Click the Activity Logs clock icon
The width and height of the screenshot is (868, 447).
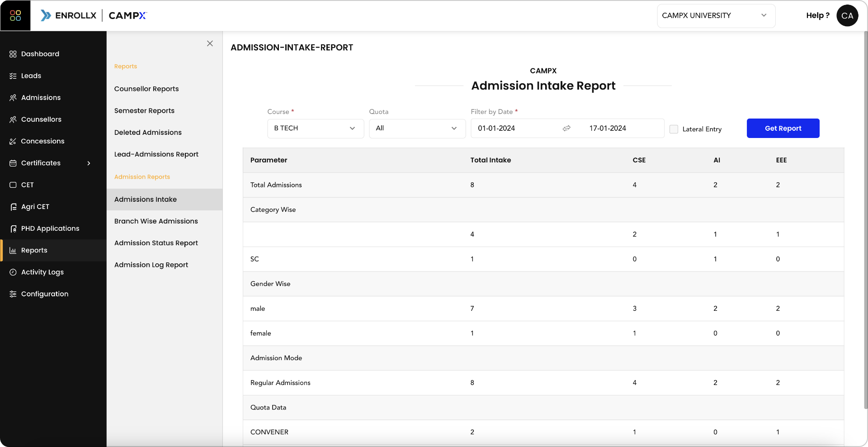[13, 272]
